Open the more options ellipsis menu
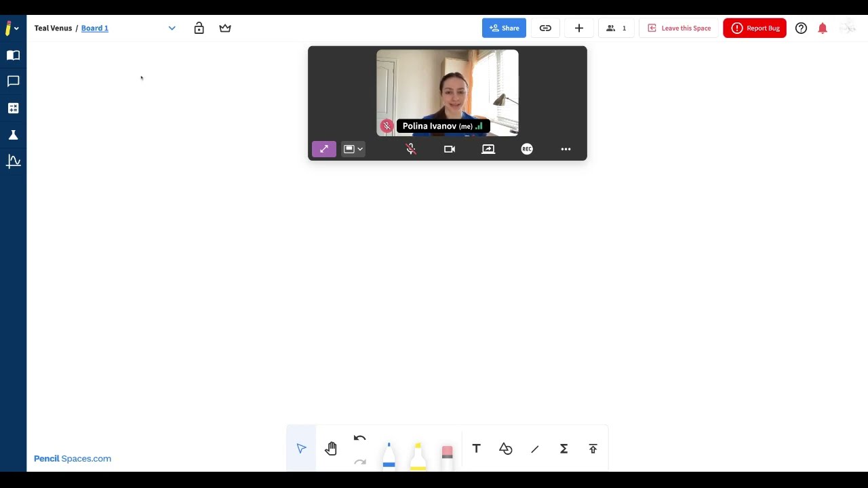This screenshot has height=488, width=868. [566, 149]
